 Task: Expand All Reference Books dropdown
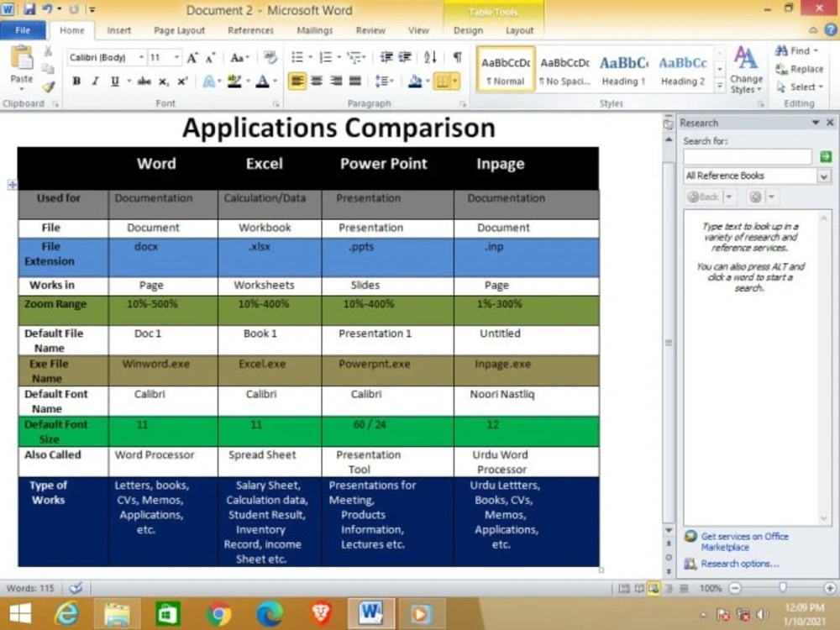(824, 176)
